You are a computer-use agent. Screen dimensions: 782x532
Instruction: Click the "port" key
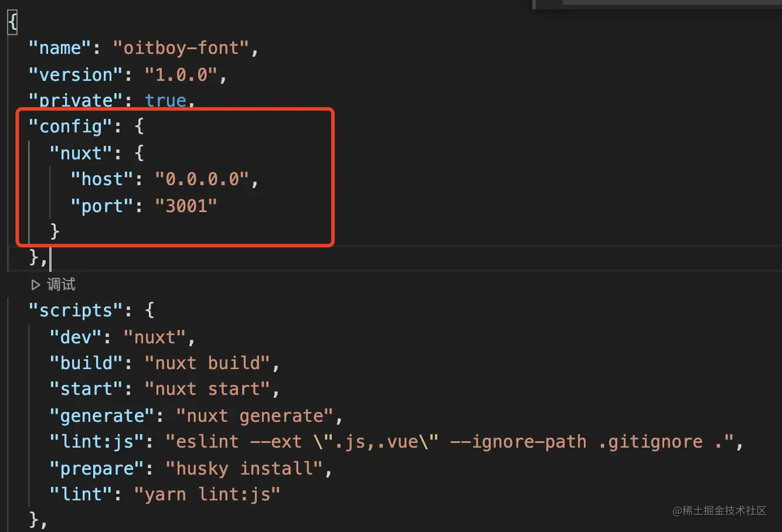coord(103,206)
